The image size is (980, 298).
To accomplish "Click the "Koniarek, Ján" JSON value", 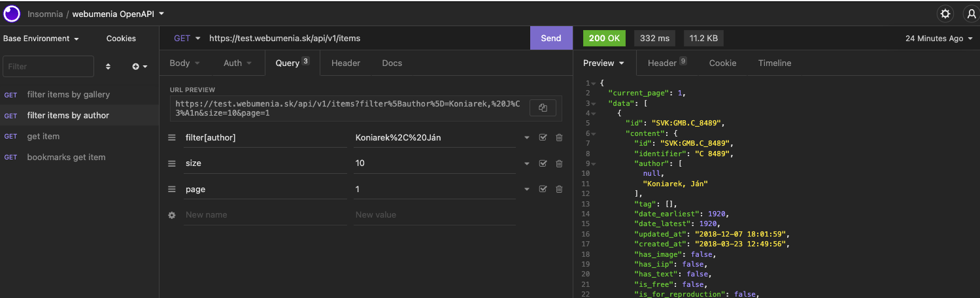I will (676, 184).
